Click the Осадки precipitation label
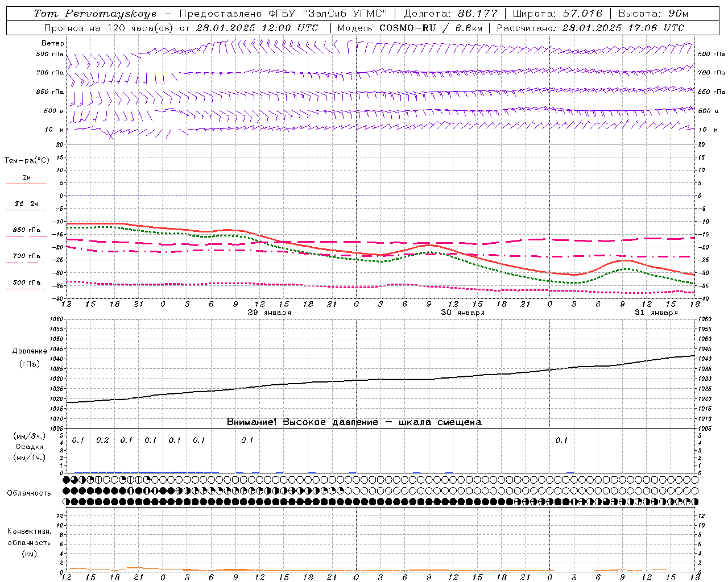The image size is (728, 582). point(30,447)
